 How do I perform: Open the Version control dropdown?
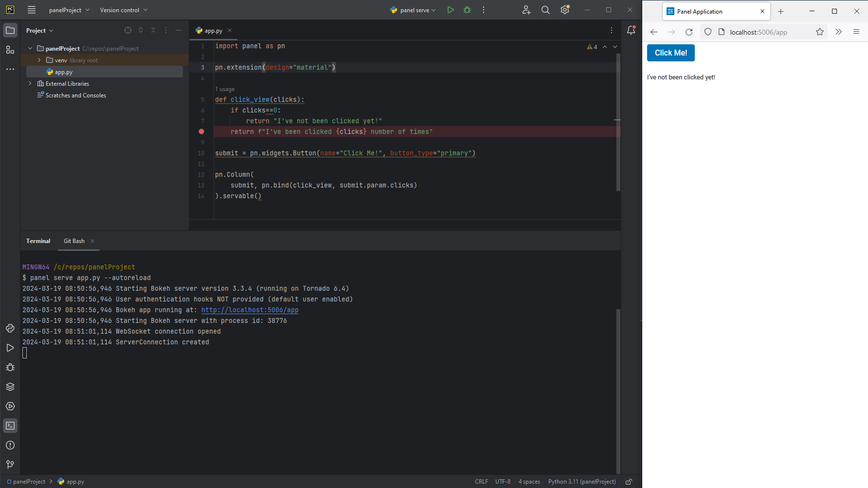click(x=124, y=10)
